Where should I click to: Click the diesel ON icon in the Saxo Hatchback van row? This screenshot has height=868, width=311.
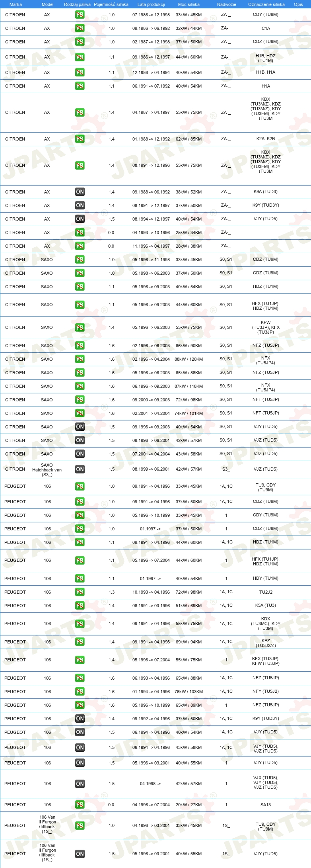[x=80, y=469]
